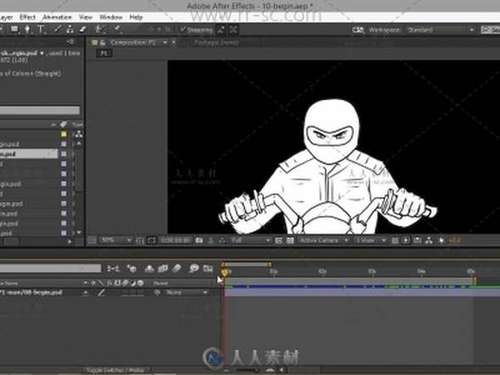Open the Window menu
This screenshot has width=500, height=375.
click(111, 17)
